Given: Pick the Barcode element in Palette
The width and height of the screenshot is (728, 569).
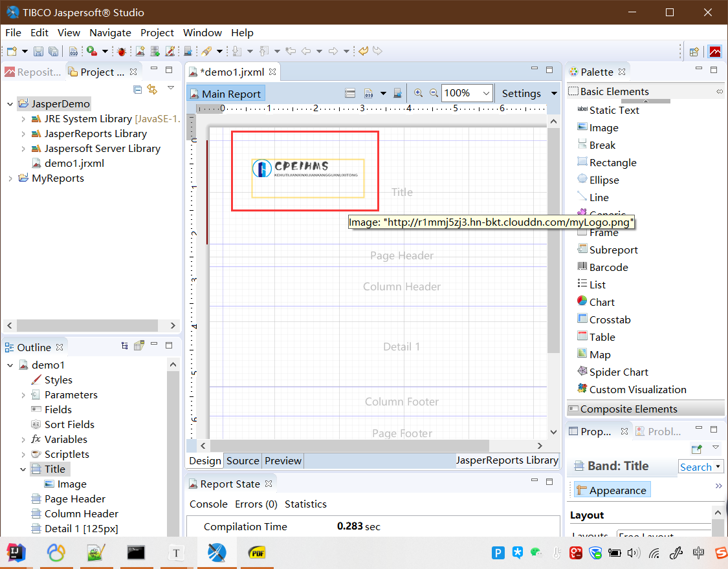Looking at the screenshot, I should click(608, 266).
